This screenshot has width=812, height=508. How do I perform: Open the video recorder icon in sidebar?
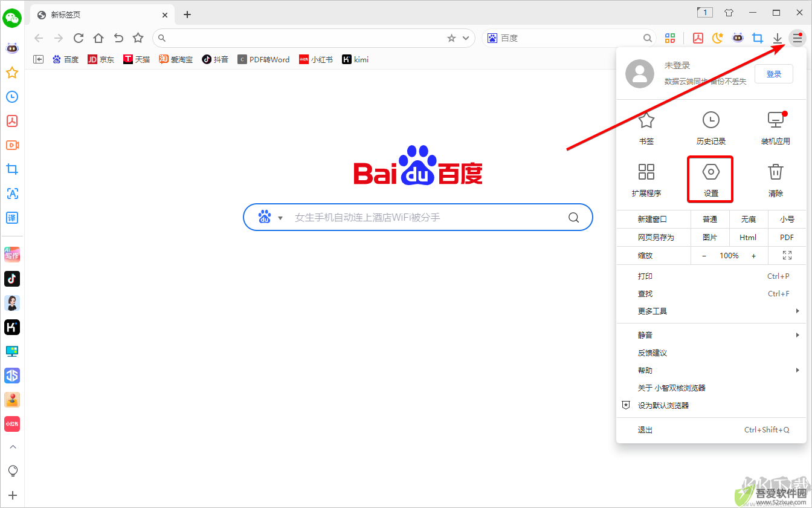pos(12,145)
